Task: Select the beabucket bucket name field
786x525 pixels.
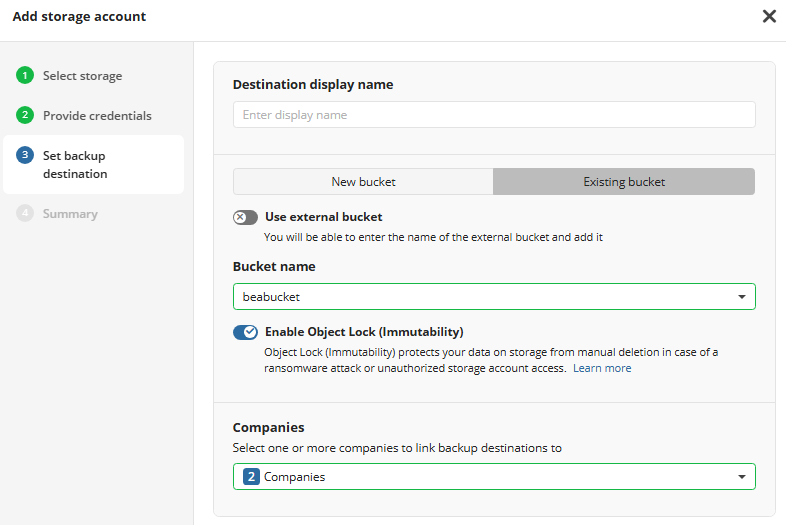Action: (480, 297)
